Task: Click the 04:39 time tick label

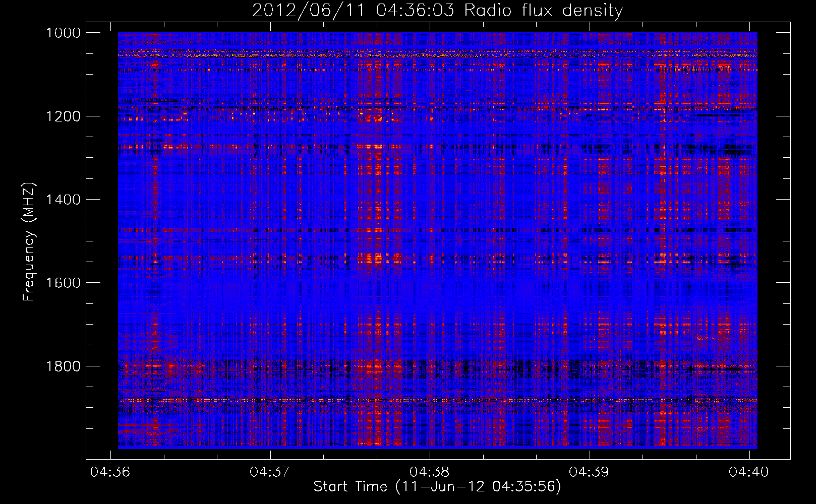Action: pyautogui.click(x=589, y=472)
